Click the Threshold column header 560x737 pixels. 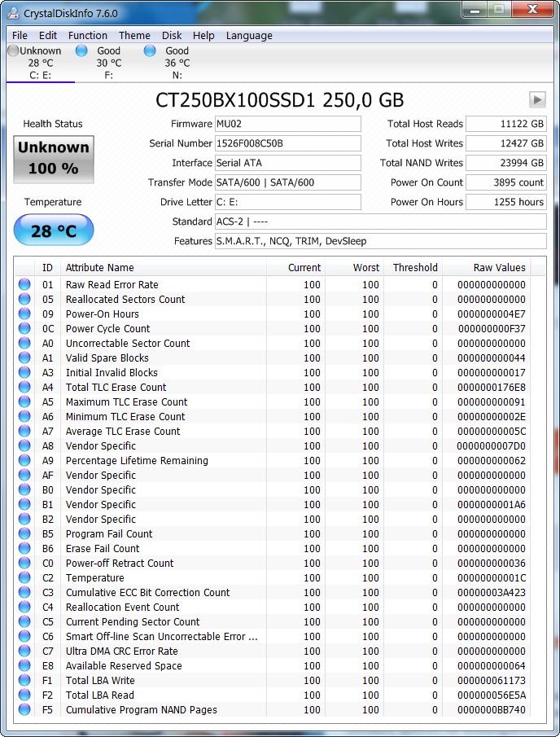(x=413, y=267)
